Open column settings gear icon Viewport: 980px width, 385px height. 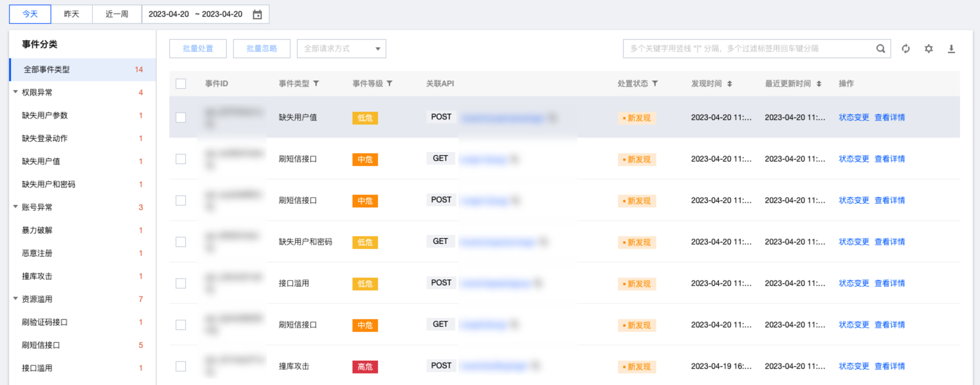pos(928,49)
